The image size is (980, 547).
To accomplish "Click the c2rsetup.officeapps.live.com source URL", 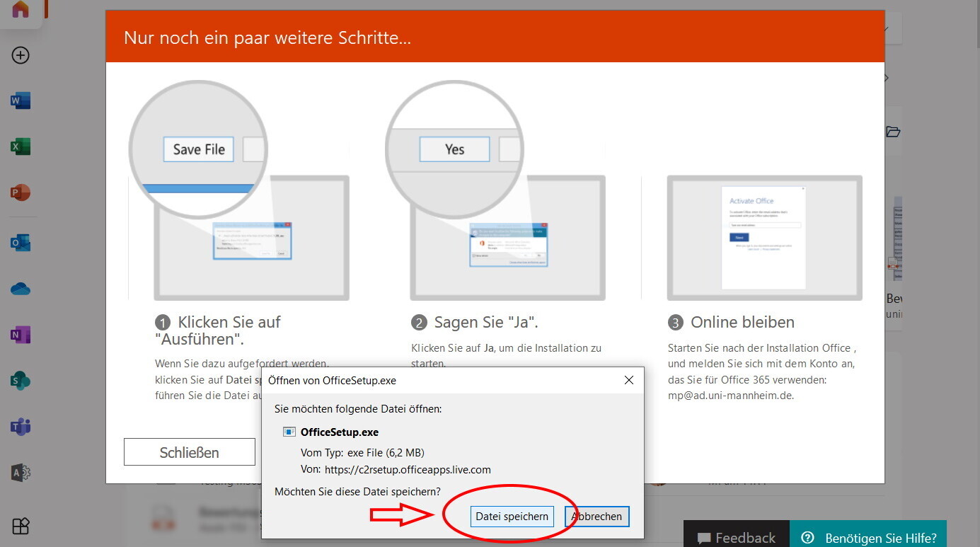I will [408, 469].
